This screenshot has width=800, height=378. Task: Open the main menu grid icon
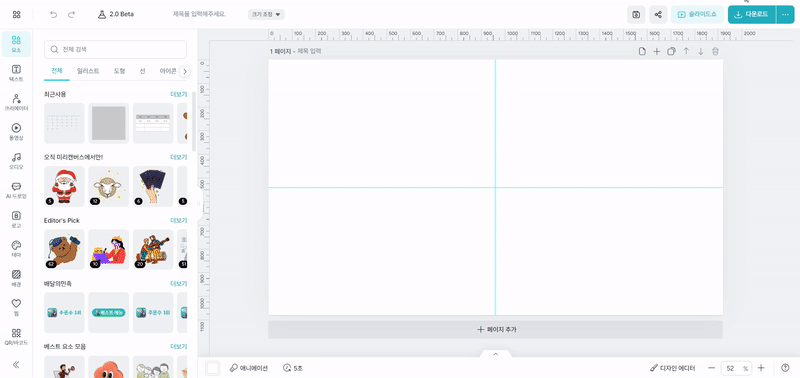coord(16,15)
